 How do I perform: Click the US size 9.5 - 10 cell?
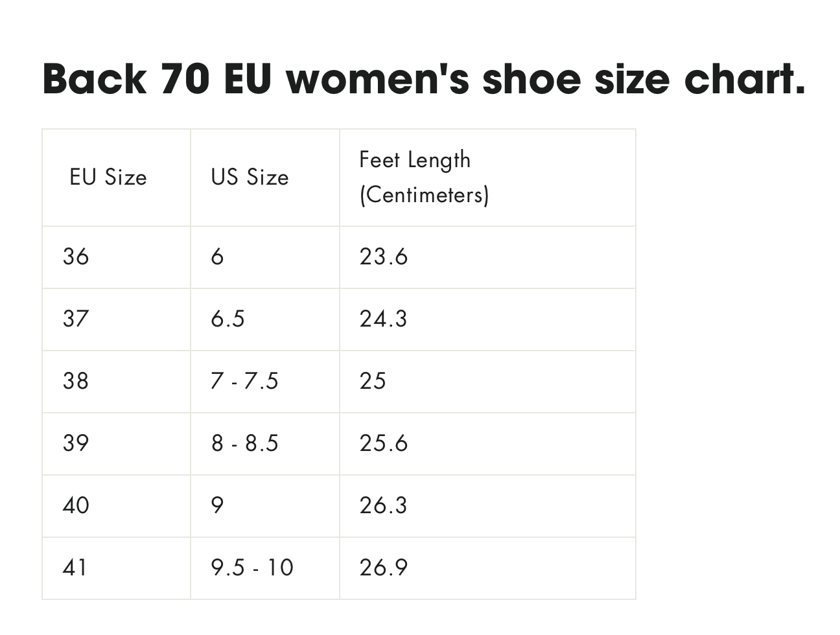tap(252, 568)
